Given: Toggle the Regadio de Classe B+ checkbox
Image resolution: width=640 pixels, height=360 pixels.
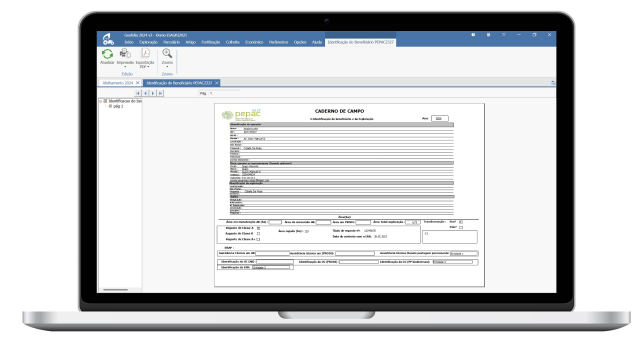Looking at the screenshot, I should 258,240.
